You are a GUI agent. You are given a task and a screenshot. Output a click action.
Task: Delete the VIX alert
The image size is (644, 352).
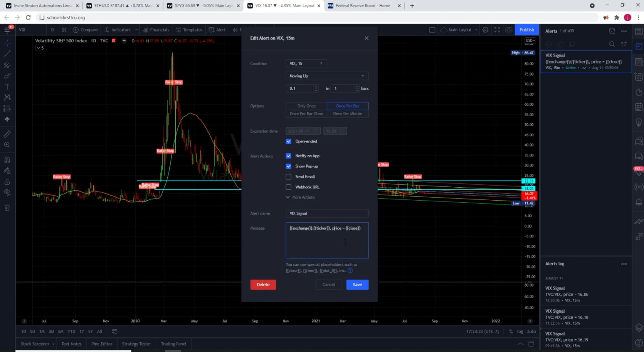pos(263,285)
